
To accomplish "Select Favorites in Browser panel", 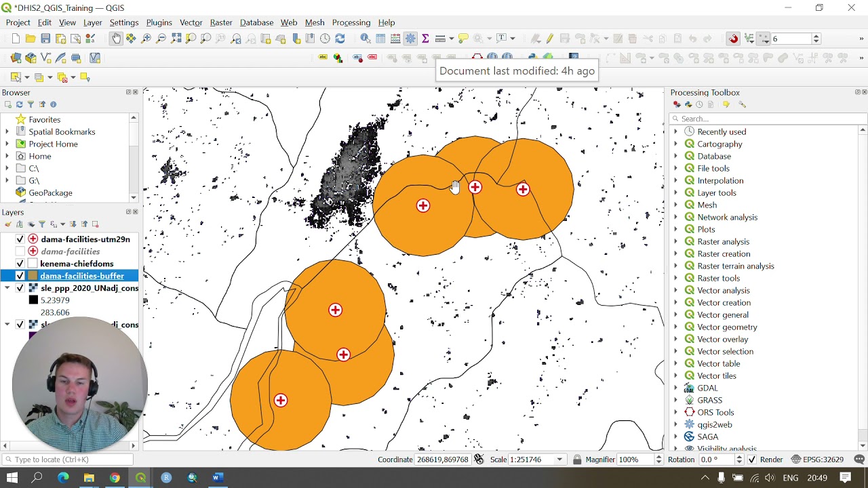I will click(45, 119).
